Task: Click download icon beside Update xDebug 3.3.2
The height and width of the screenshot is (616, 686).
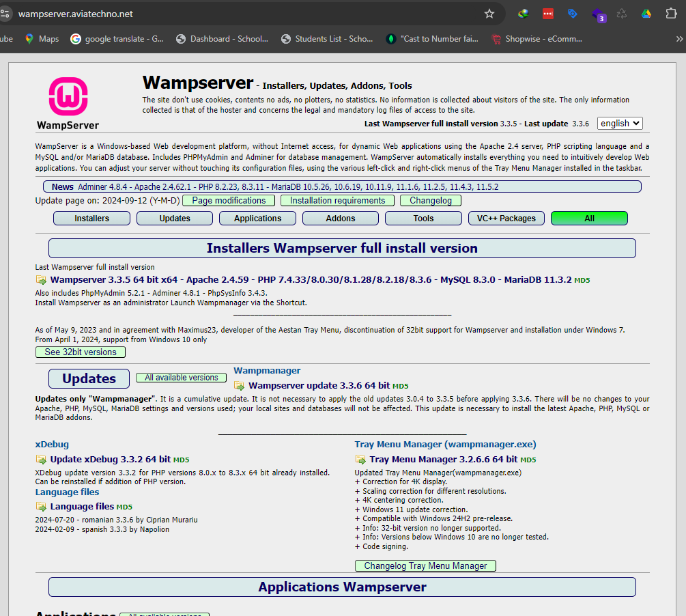Action: point(41,459)
